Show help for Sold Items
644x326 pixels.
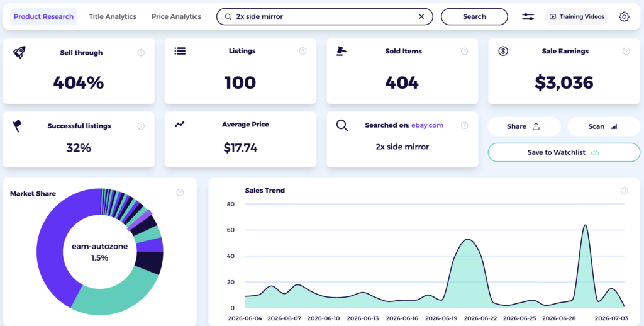click(x=465, y=51)
